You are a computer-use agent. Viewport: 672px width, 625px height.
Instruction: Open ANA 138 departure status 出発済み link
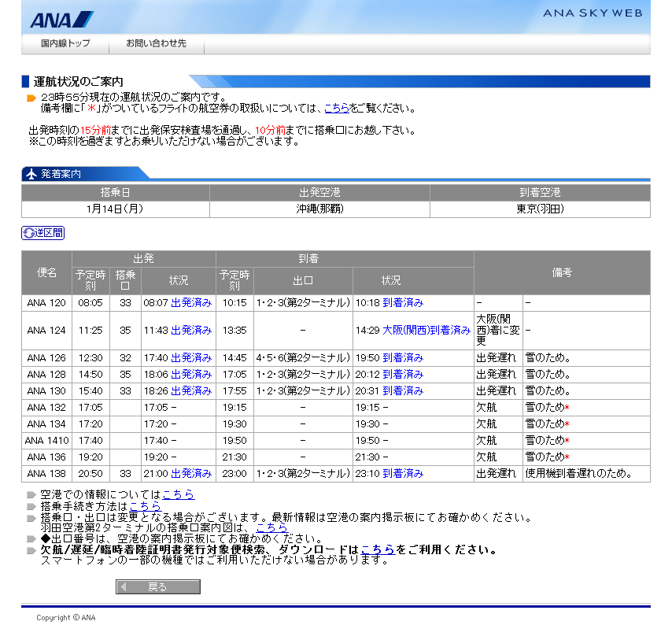(191, 473)
